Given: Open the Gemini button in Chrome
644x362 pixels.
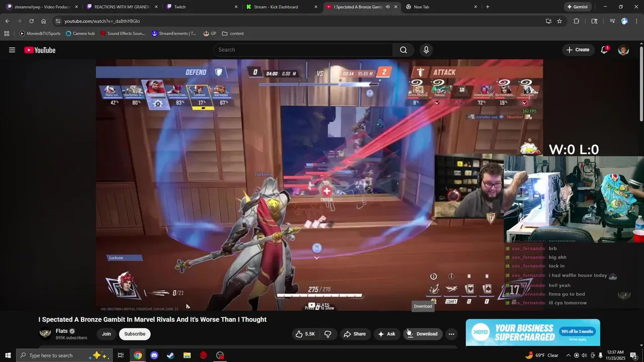Looking at the screenshot, I should tap(577, 7).
